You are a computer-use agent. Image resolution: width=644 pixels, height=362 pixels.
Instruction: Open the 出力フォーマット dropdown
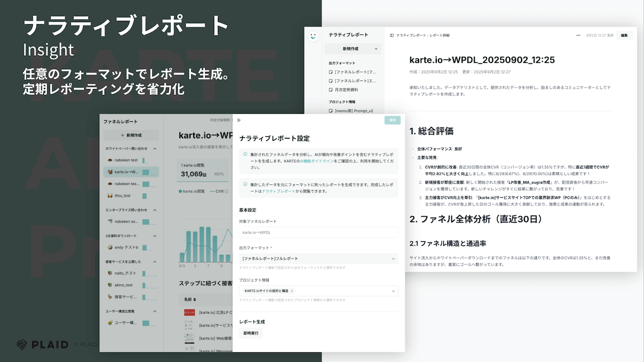pos(319,258)
